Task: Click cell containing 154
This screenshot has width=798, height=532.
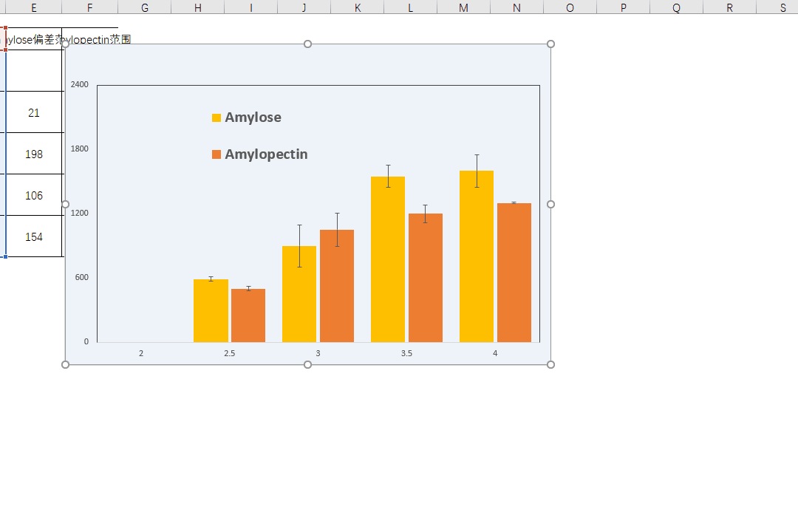Action: point(33,236)
